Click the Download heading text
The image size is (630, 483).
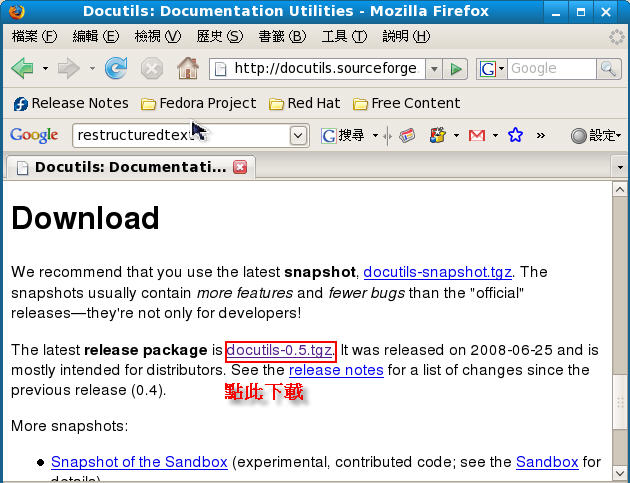pos(85,218)
